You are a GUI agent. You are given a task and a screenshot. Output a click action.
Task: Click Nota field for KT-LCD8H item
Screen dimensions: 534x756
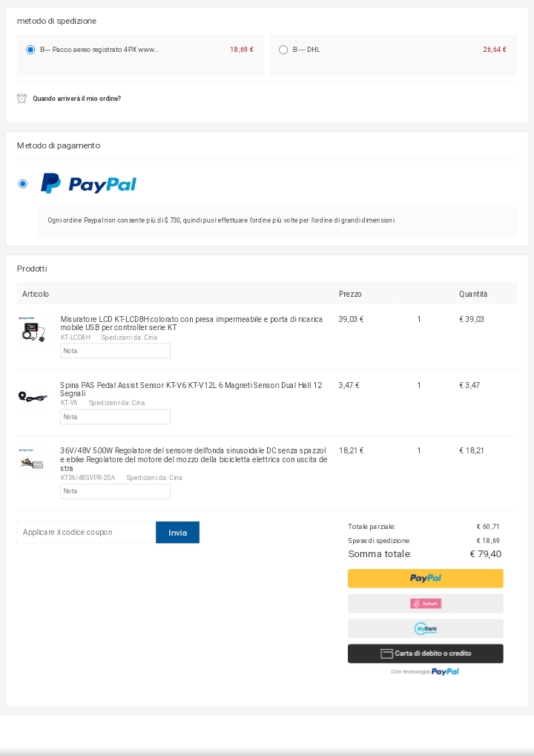point(115,351)
